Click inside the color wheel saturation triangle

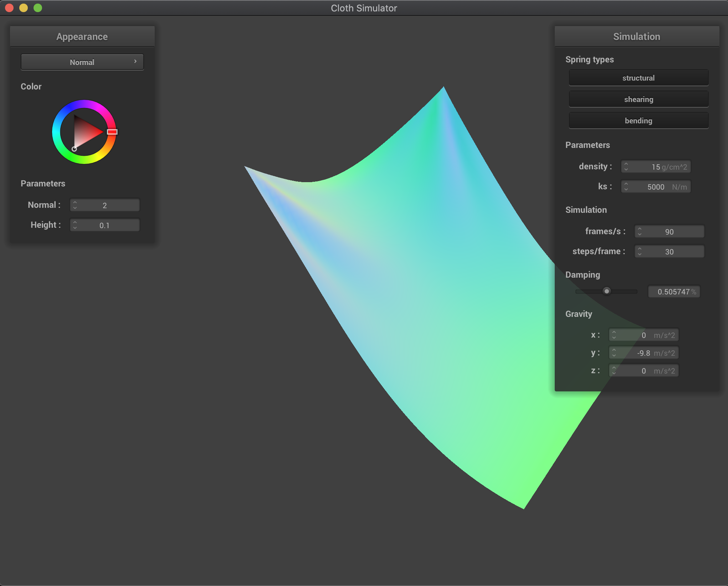pos(84,132)
